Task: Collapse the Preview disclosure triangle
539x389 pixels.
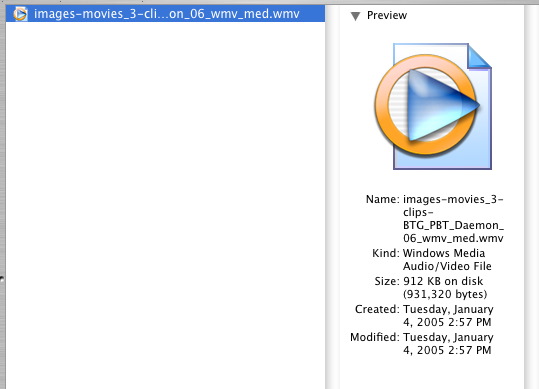Action: pos(355,16)
